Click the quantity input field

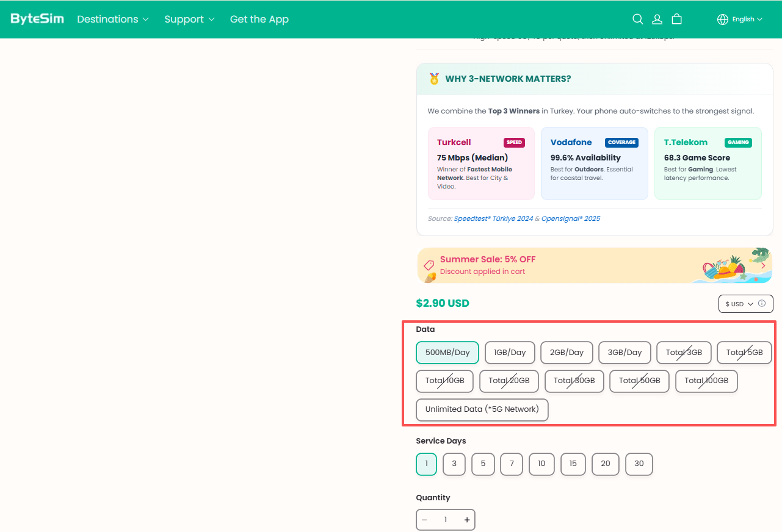(x=446, y=520)
